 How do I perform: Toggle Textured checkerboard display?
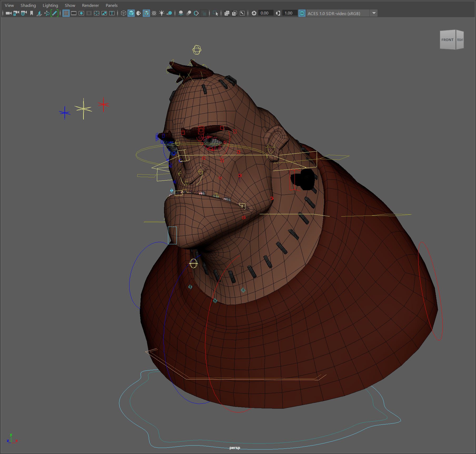point(154,13)
